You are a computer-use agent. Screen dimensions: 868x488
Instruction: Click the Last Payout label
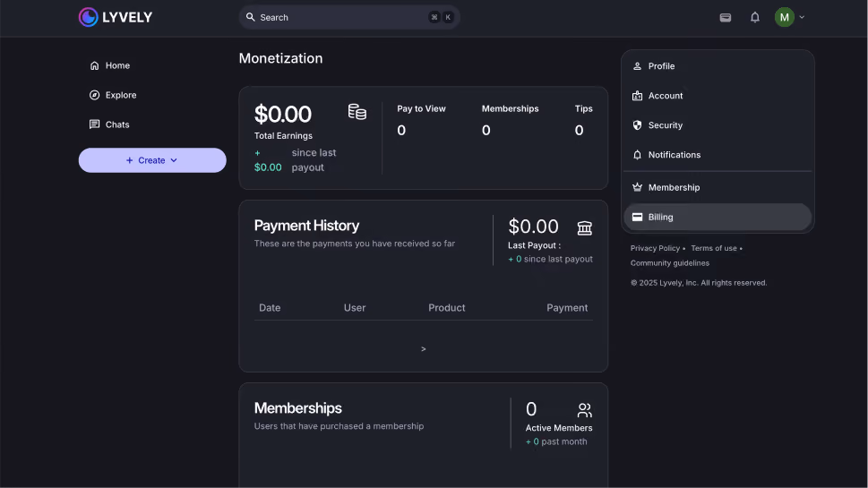[x=534, y=245]
